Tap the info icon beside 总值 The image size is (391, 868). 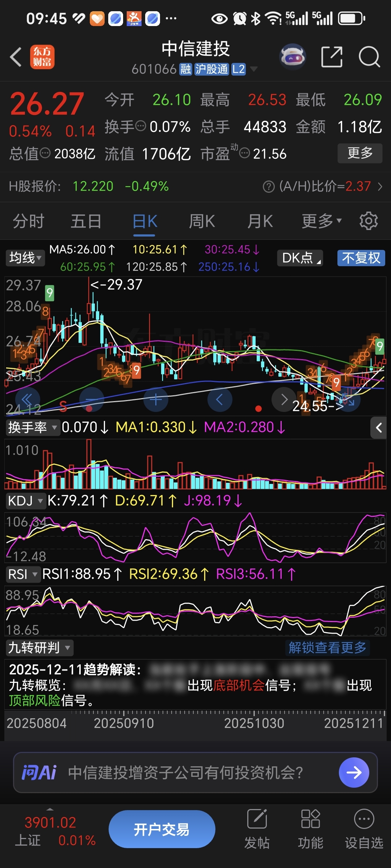click(45, 153)
